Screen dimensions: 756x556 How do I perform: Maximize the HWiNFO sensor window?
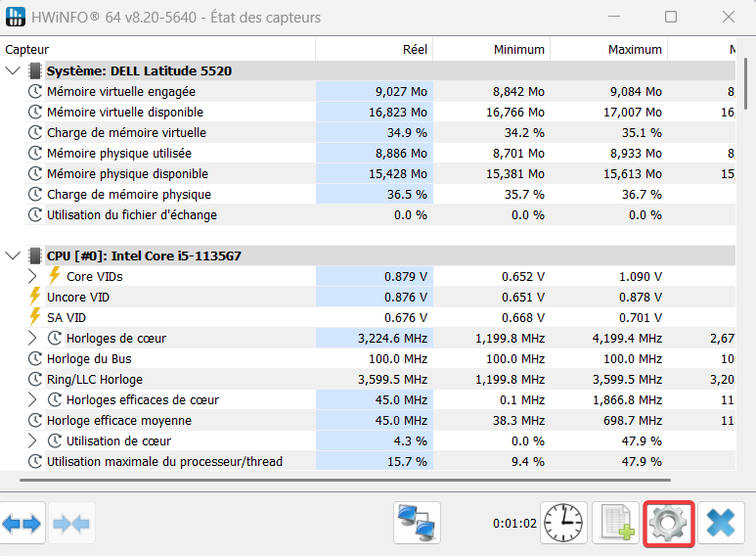click(x=671, y=17)
